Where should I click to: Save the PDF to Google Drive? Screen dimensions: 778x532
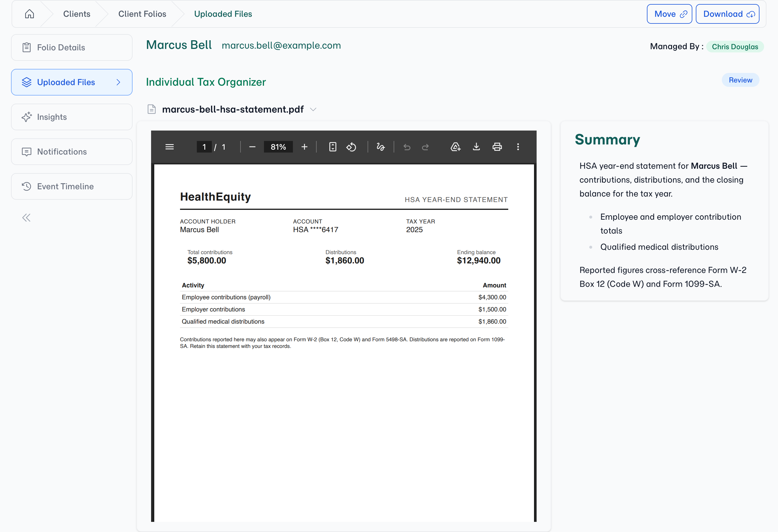[456, 147]
